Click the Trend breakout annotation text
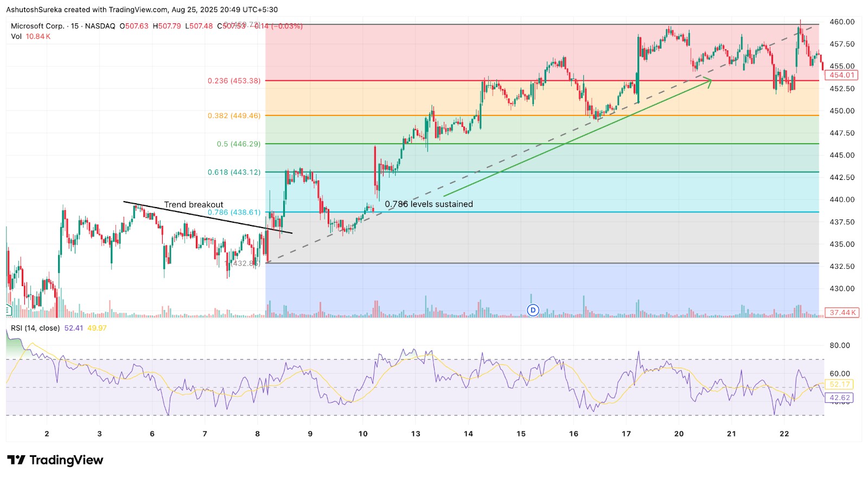Screen dimensions: 868x478 point(194,204)
